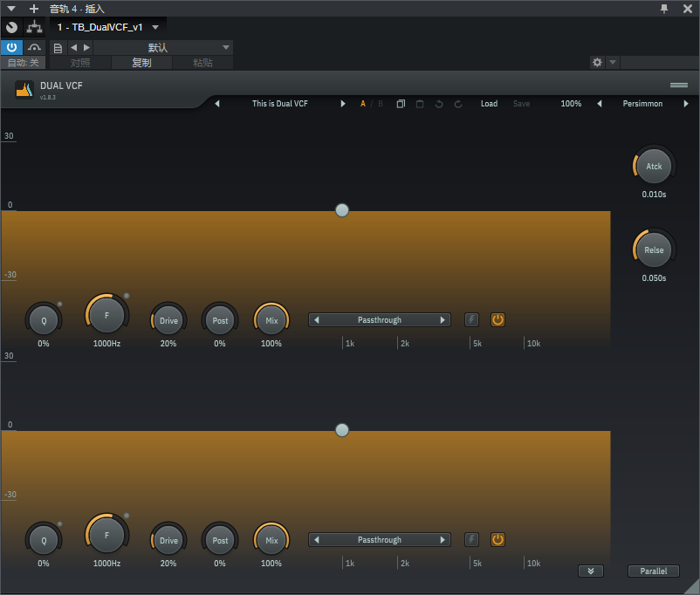The width and height of the screenshot is (700, 595).
Task: Open the This is Dual VCF preset name list
Action: click(x=280, y=104)
